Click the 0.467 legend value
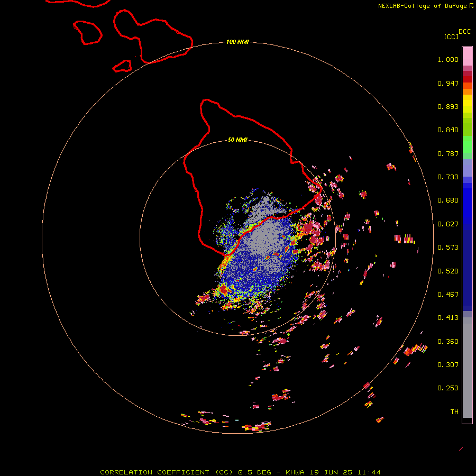476x476 pixels. coord(448,295)
